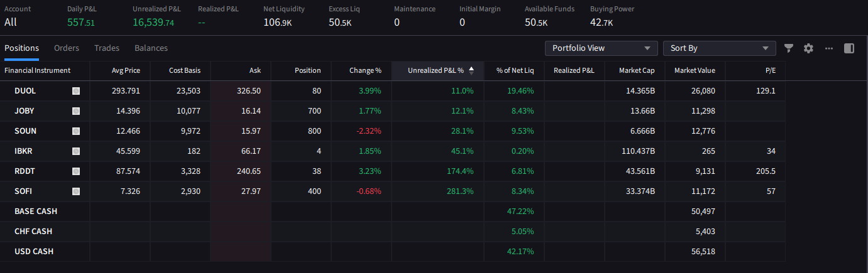Select the RDDT position row
This screenshot has height=273, width=868.
[x=393, y=171]
